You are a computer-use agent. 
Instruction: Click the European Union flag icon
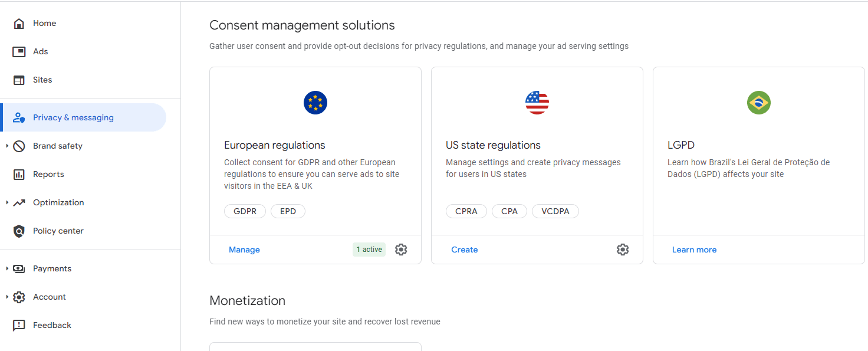pos(315,103)
